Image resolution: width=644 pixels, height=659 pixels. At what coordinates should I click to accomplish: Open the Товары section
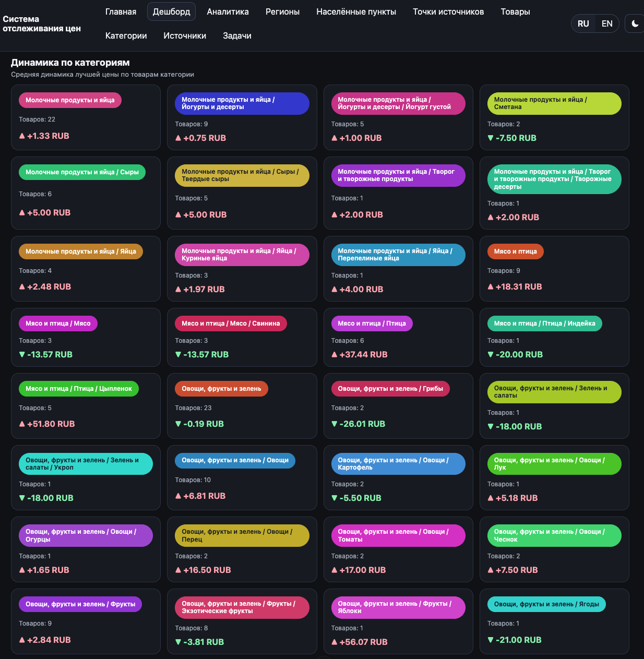pos(515,11)
